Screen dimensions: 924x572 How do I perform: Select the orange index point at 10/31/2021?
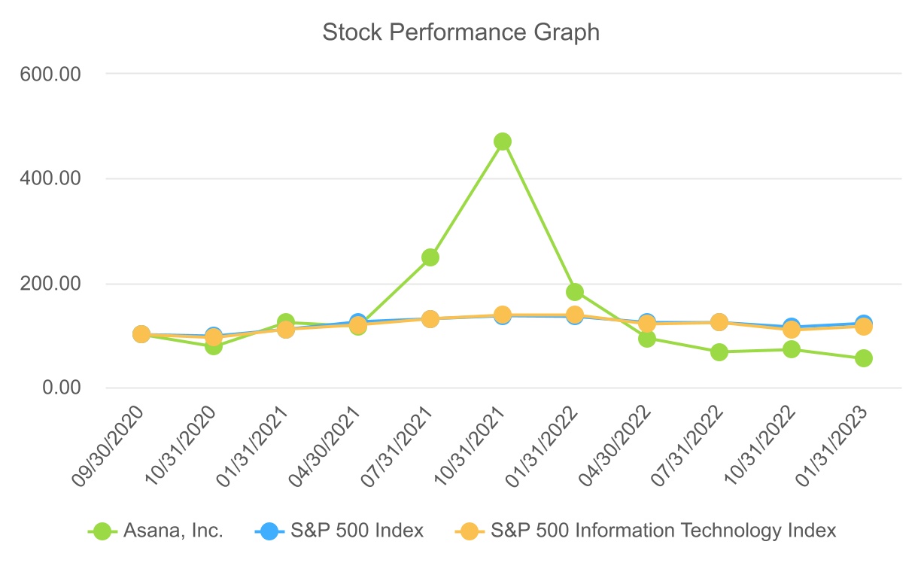(503, 315)
